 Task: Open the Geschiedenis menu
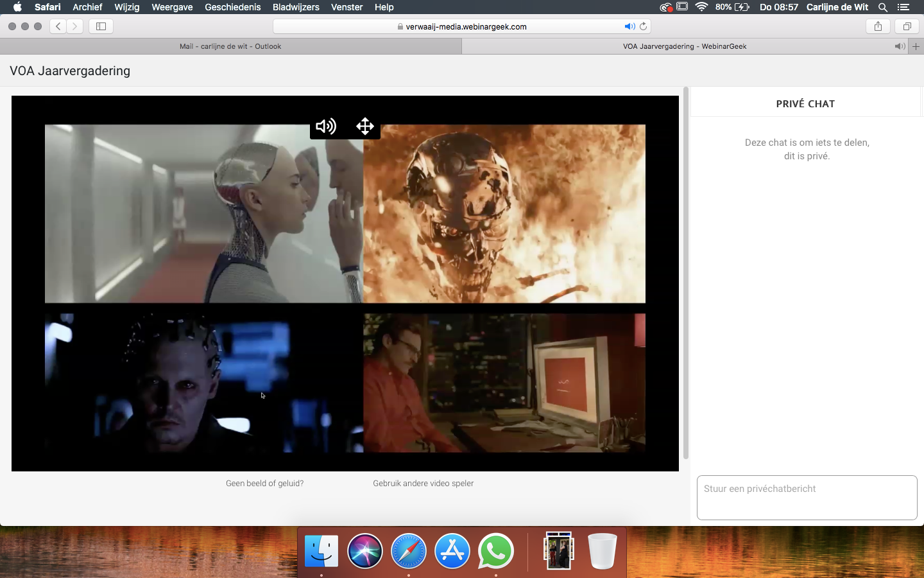click(233, 7)
